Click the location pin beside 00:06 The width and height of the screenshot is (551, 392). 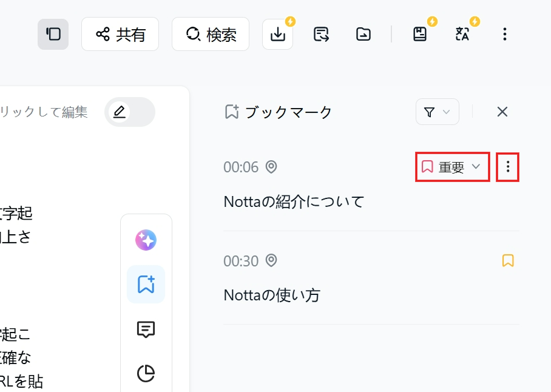click(271, 167)
